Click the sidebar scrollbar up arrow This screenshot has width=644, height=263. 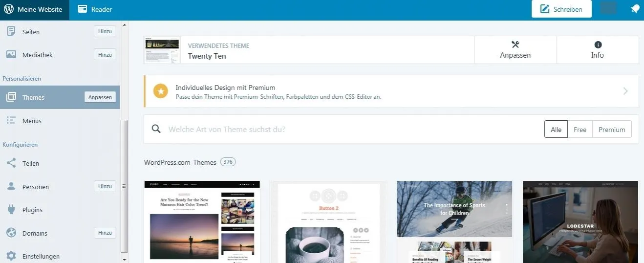[124, 24]
